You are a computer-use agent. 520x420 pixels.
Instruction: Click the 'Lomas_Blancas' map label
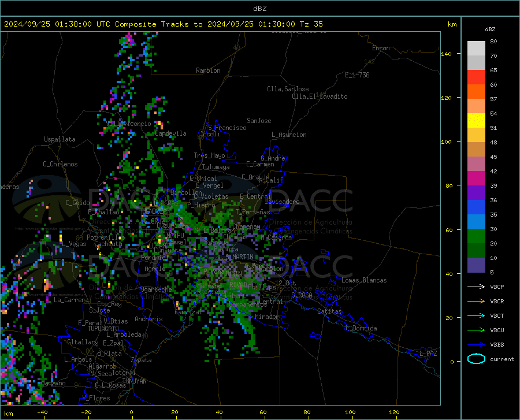364,280
